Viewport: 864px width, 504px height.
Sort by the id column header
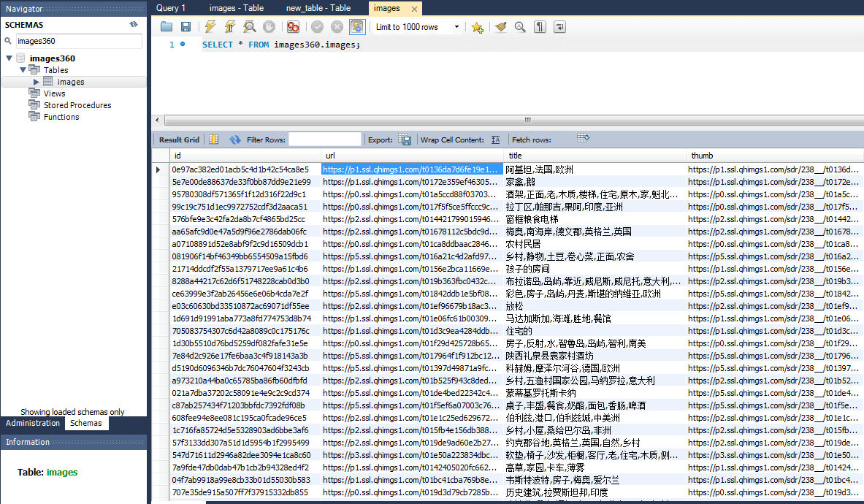(245, 156)
